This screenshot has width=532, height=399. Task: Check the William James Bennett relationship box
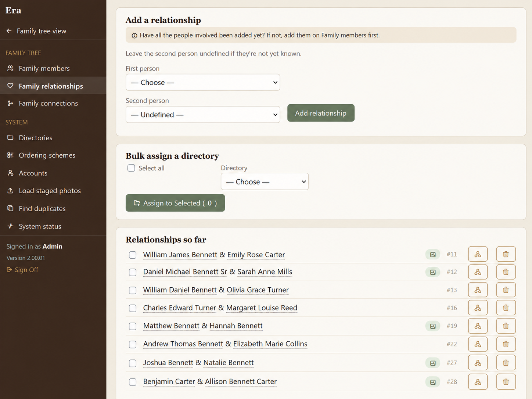133,255
